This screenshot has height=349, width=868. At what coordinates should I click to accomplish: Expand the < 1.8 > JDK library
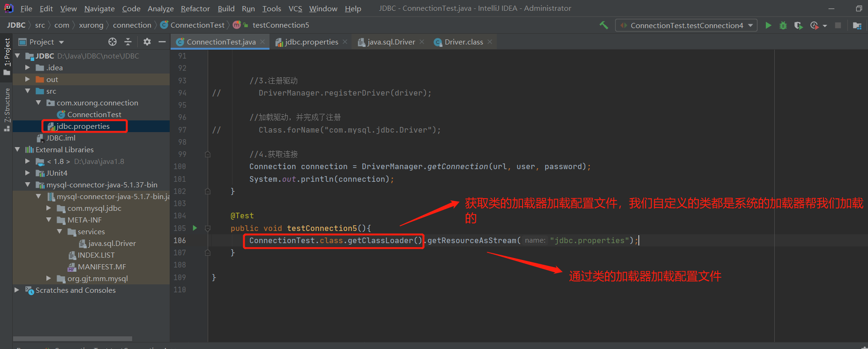pos(28,161)
